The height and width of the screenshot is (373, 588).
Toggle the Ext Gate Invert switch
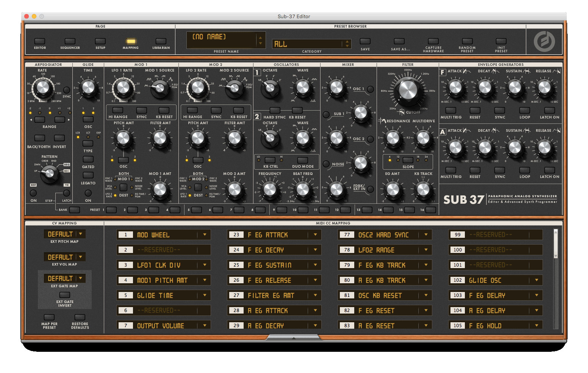(65, 295)
